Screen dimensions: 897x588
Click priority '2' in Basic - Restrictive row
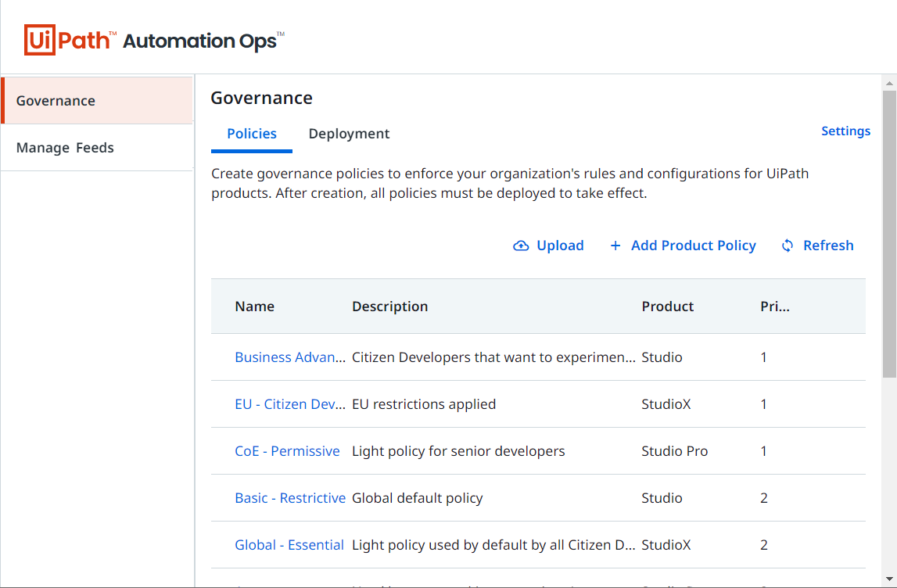764,497
